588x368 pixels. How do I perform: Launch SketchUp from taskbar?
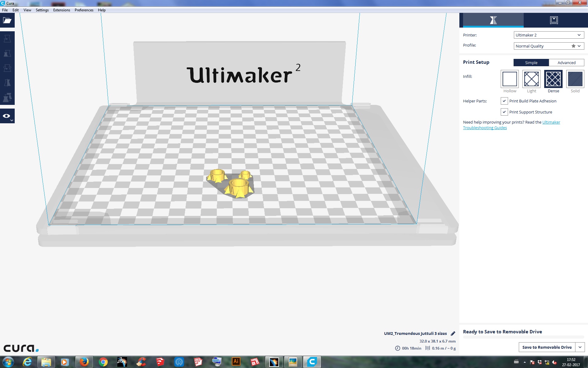[160, 362]
